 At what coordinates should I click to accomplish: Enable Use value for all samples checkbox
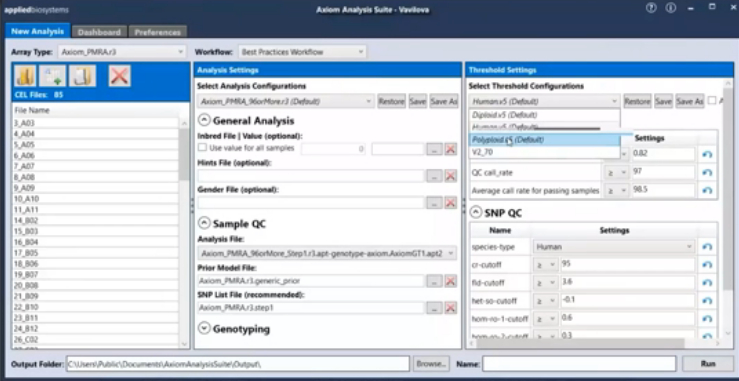click(202, 148)
